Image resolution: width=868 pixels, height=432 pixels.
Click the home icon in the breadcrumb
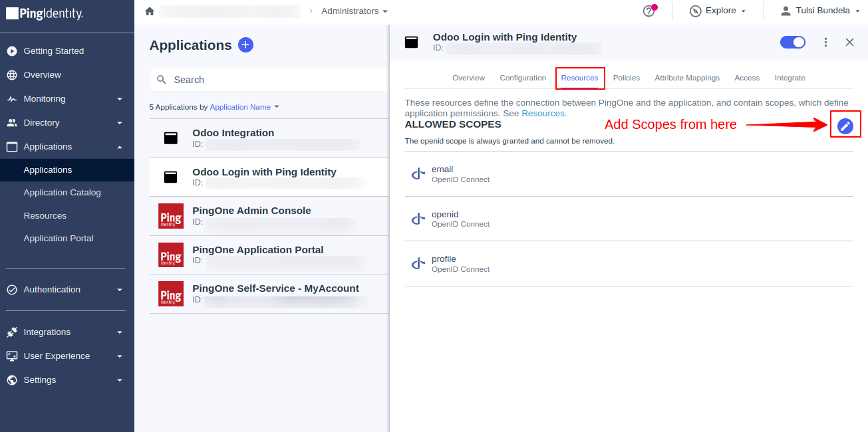[x=150, y=11]
